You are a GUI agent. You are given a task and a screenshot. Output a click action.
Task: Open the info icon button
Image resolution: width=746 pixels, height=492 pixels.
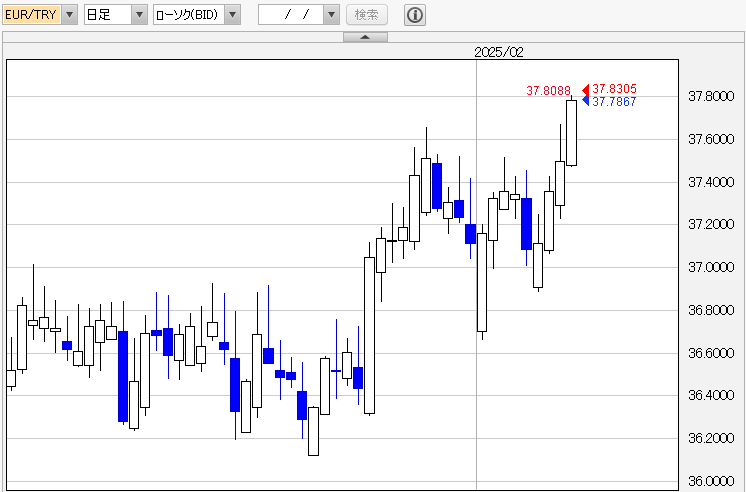point(415,15)
